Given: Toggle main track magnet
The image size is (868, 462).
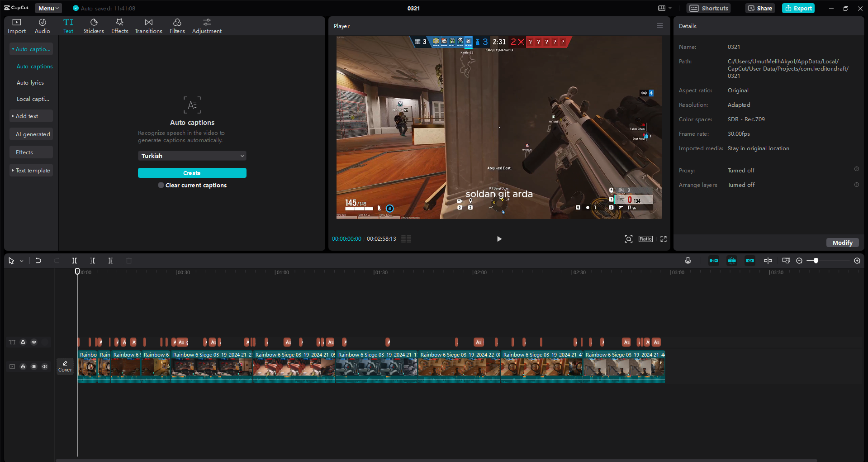Looking at the screenshot, I should coord(714,261).
